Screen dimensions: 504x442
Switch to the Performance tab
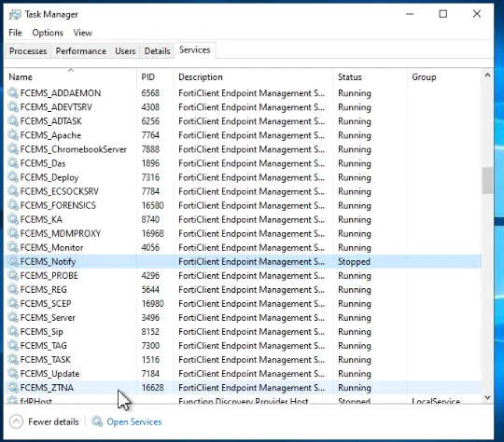click(80, 51)
